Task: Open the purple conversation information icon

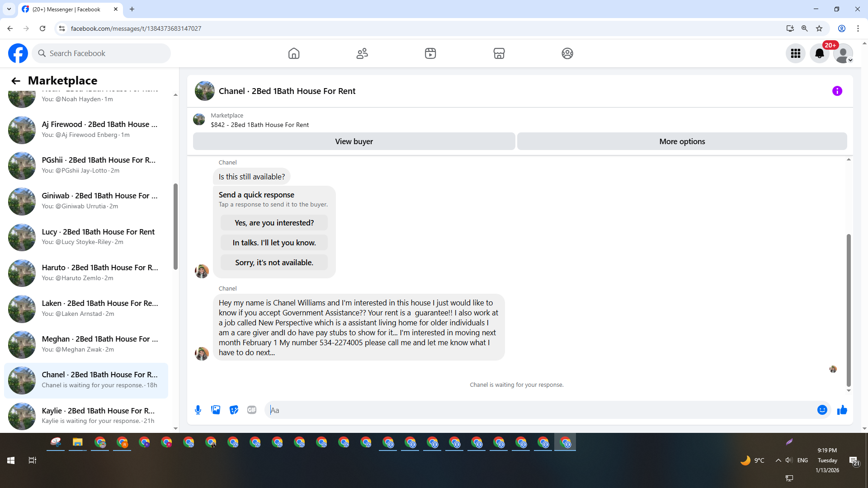Action: (x=837, y=91)
